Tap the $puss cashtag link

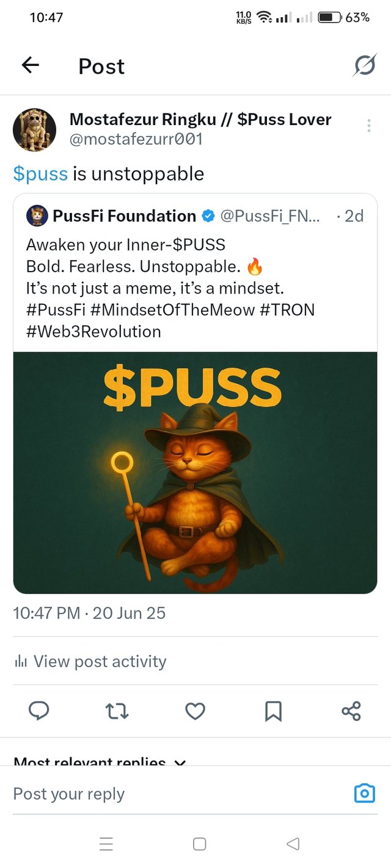coord(40,174)
